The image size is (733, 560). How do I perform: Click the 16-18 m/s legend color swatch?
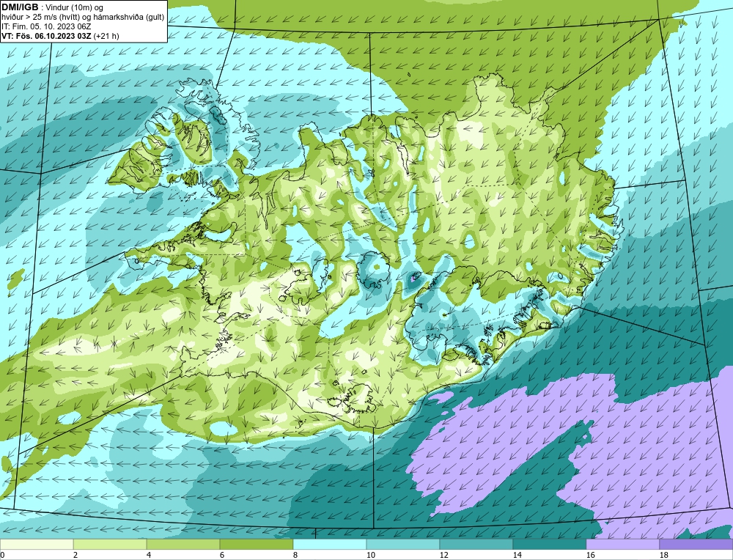622,545
